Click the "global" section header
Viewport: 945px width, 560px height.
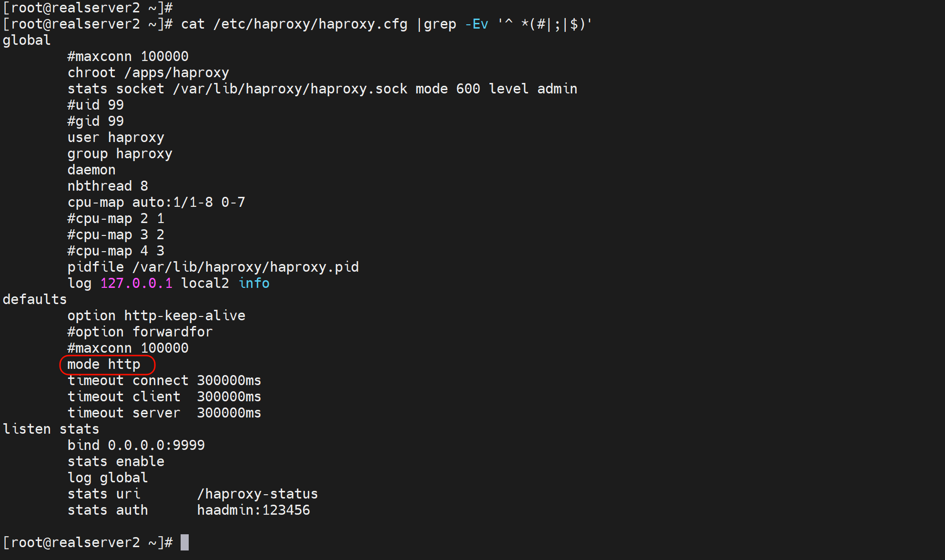tap(27, 41)
